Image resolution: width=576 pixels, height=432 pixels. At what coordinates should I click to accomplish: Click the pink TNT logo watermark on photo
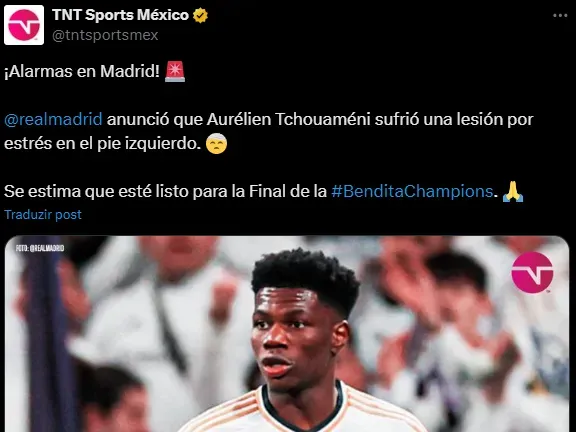[532, 272]
